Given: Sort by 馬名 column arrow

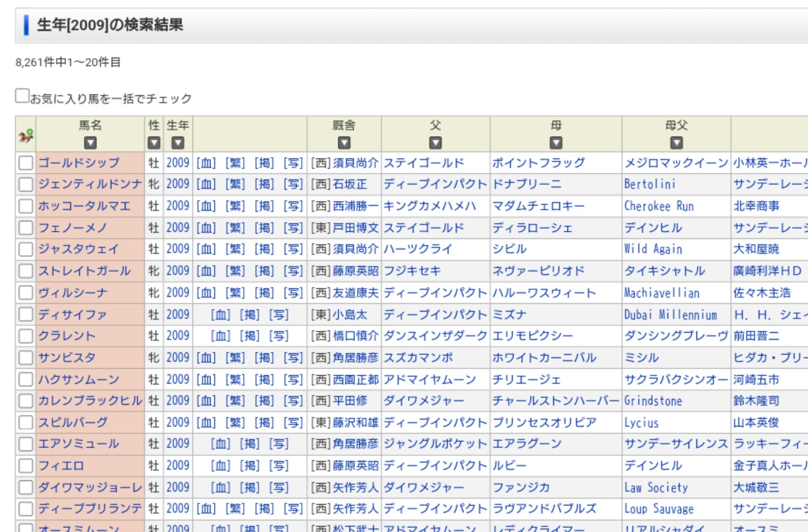Looking at the screenshot, I should coord(90,142).
